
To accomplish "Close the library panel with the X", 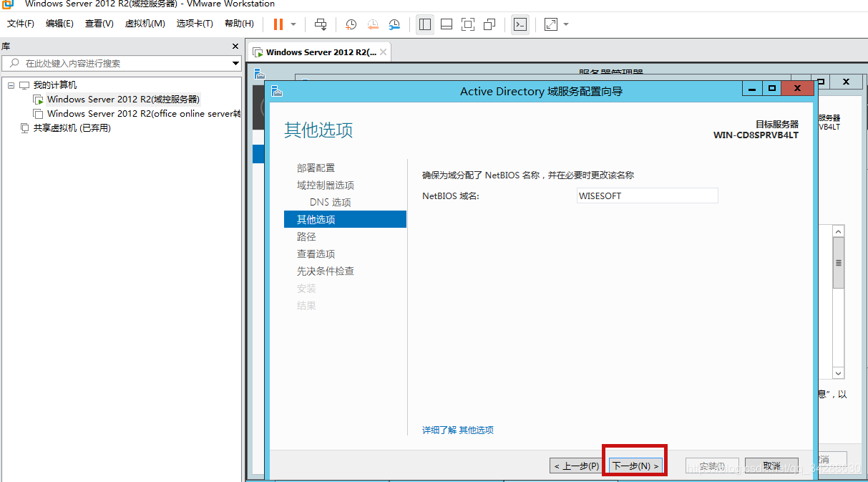I will tap(235, 46).
